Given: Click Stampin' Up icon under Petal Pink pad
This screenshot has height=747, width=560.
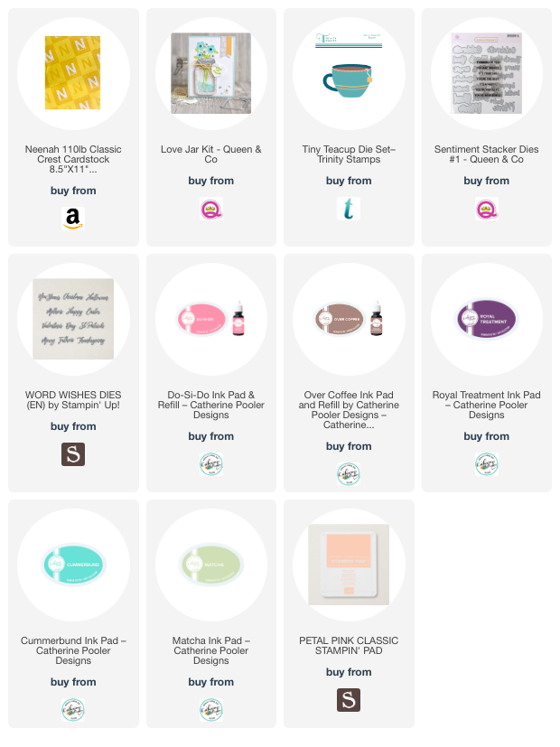Looking at the screenshot, I should pos(349,699).
